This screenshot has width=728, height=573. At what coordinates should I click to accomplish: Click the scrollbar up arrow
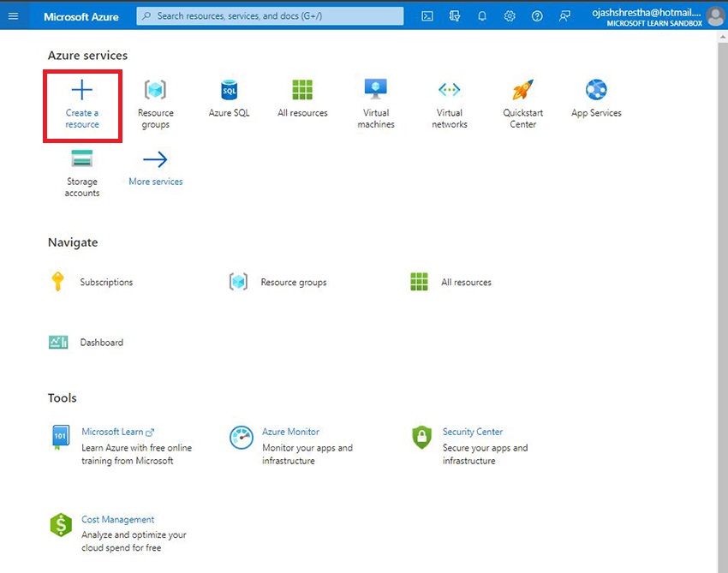click(x=722, y=37)
